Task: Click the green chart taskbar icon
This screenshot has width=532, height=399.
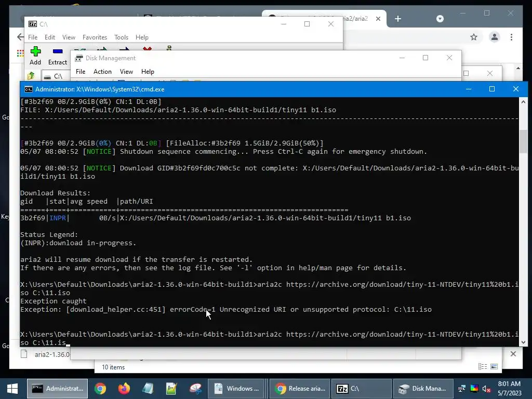Action: click(171, 389)
